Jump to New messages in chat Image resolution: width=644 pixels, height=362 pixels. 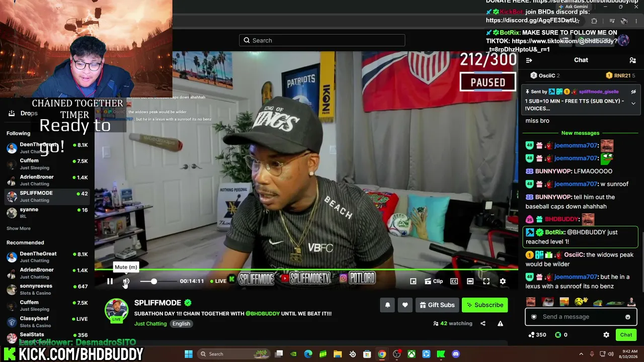[580, 133]
